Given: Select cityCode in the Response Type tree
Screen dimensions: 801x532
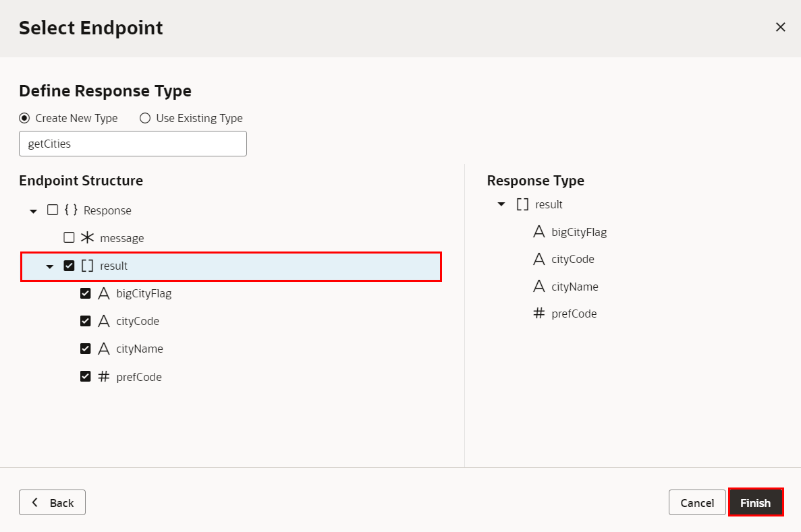Looking at the screenshot, I should pyautogui.click(x=572, y=259).
